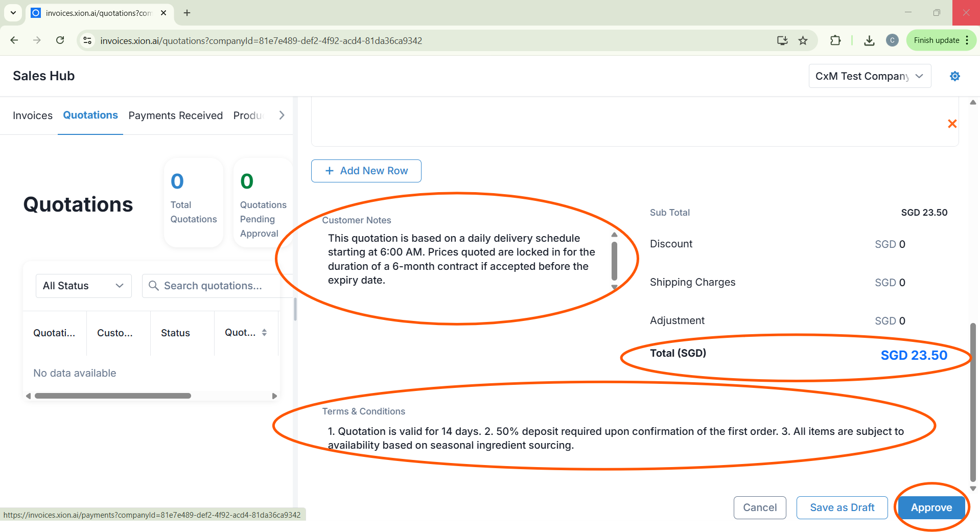Screen dimensions: 980x532
Task: Open browser downloads icon
Action: tap(869, 40)
